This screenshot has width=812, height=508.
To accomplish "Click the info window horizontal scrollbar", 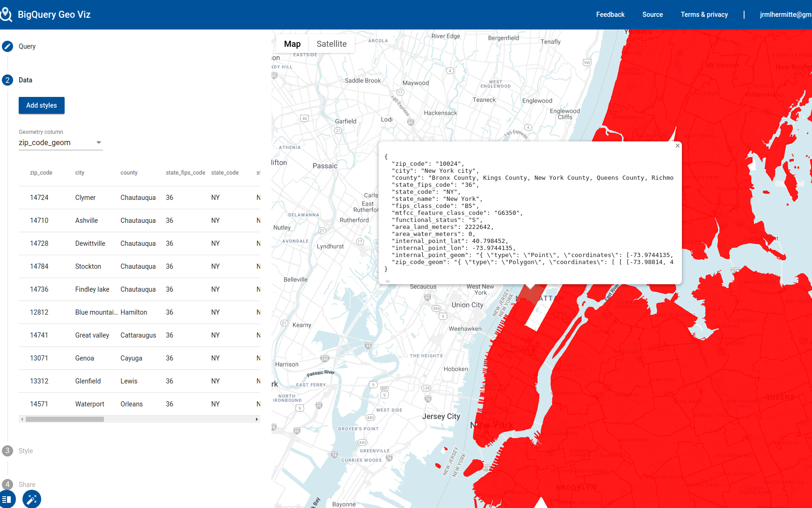I will (x=388, y=281).
